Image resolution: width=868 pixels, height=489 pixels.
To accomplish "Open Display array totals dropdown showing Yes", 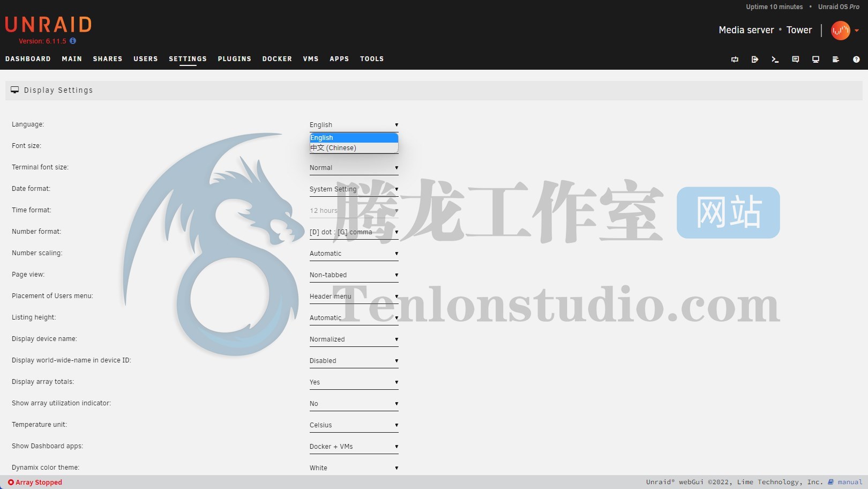I will (x=354, y=382).
